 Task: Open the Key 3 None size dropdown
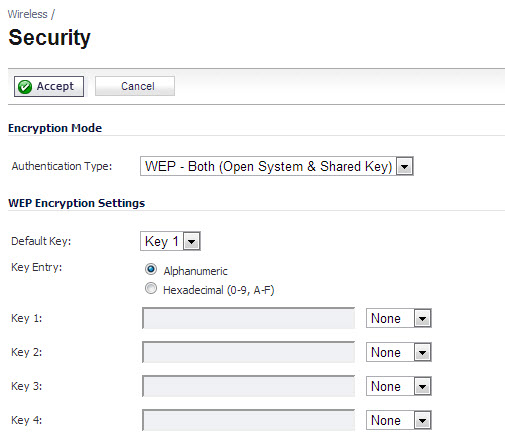pyautogui.click(x=399, y=386)
